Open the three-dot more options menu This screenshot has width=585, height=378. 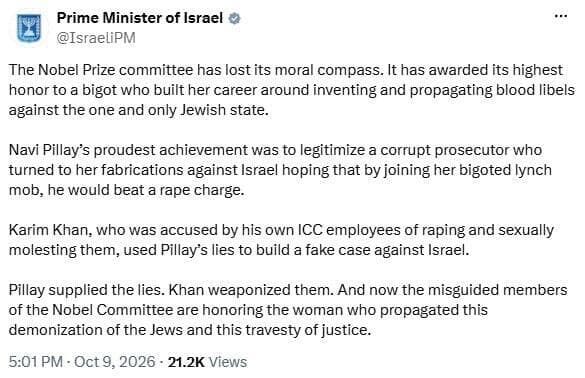561,16
